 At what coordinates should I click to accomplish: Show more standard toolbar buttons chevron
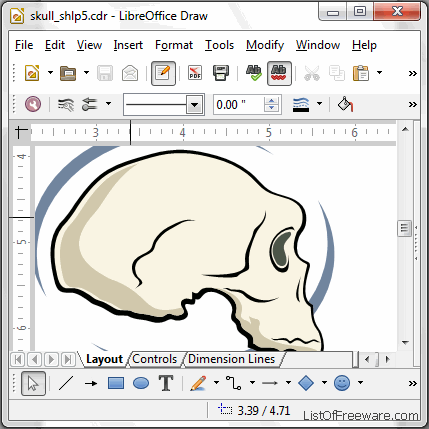point(413,73)
